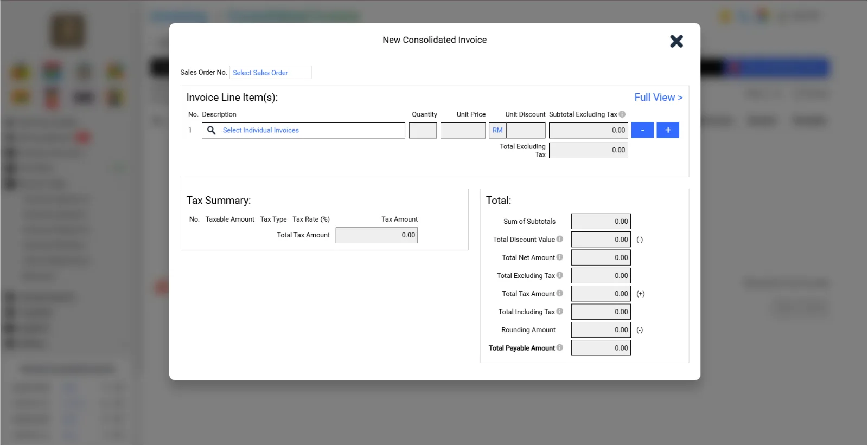Image resolution: width=868 pixels, height=446 pixels.
Task: Click the Select Individual Invoices field
Action: (303, 131)
